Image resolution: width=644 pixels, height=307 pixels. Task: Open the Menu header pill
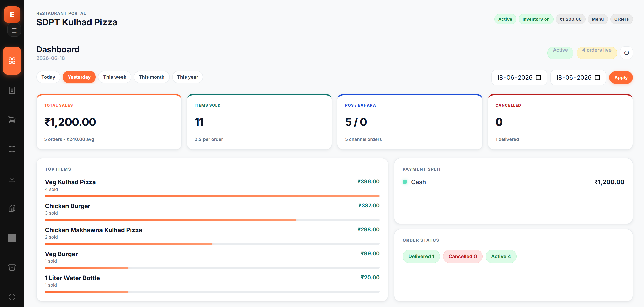[598, 19]
